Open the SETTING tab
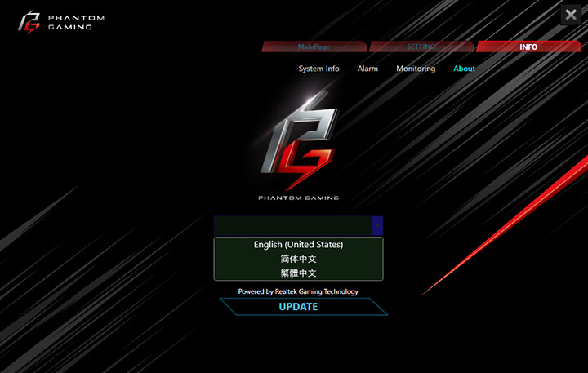The width and height of the screenshot is (588, 373). 421,47
